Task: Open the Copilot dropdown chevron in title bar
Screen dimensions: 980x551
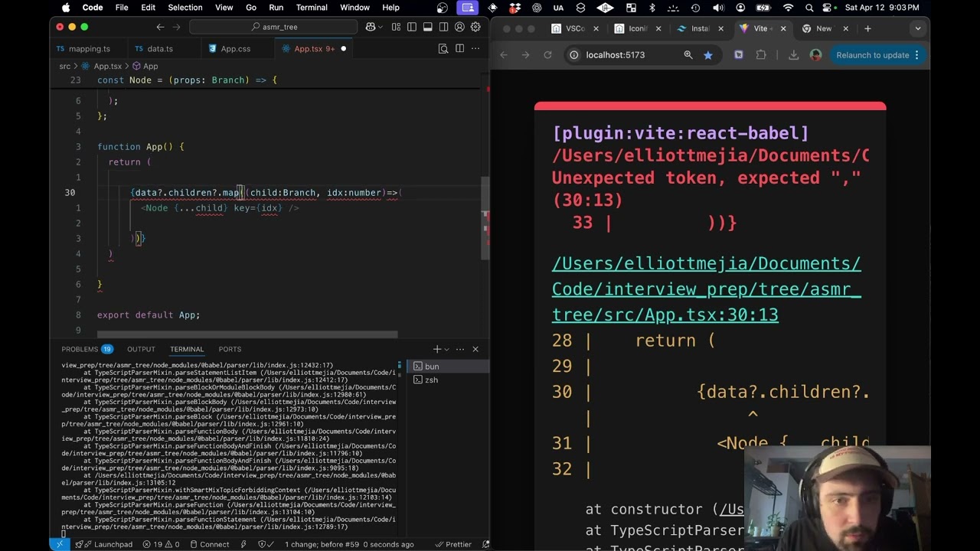Action: 382,27
